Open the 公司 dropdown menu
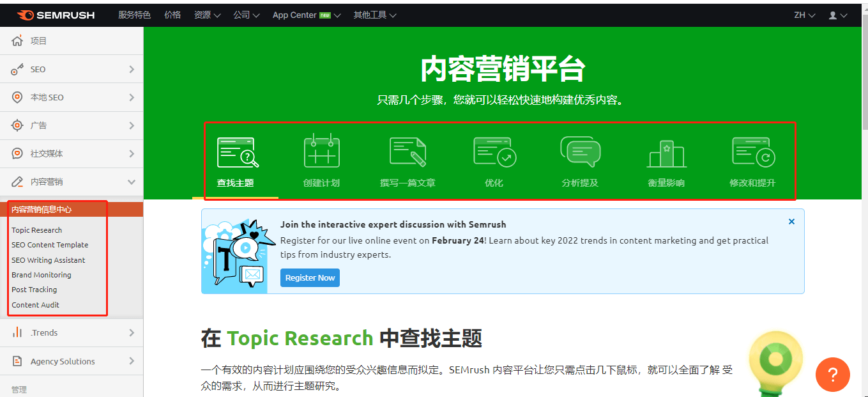The height and width of the screenshot is (397, 868). (247, 15)
